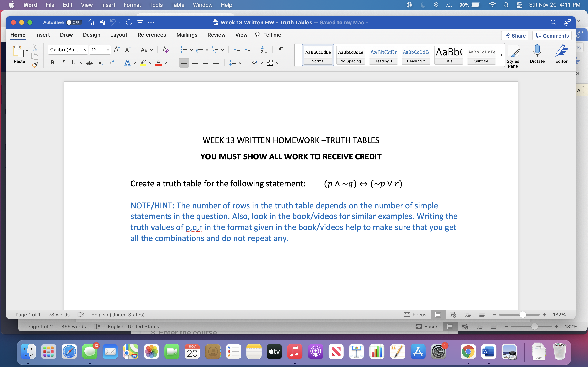The width and height of the screenshot is (588, 367).
Task: Click the Format Painter brush icon
Action: [35, 65]
